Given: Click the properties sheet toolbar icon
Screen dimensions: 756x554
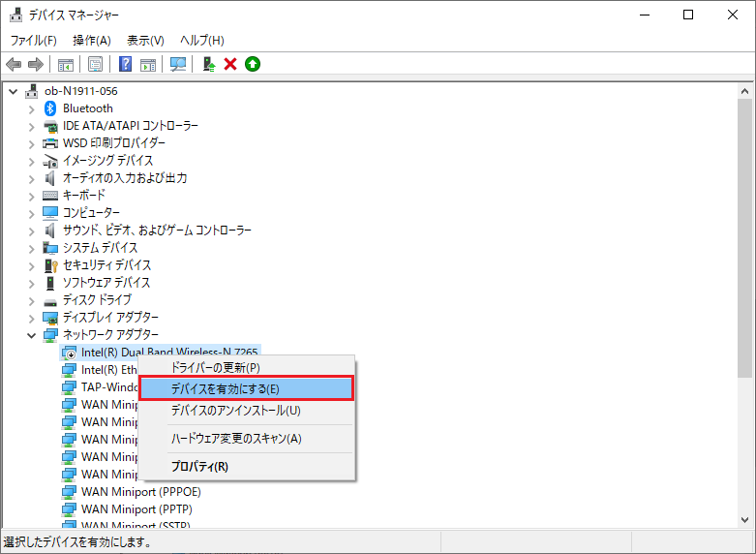Looking at the screenshot, I should (96, 64).
